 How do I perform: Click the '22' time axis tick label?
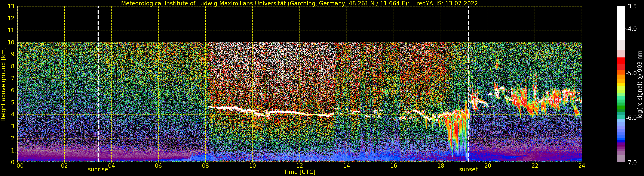535,166
